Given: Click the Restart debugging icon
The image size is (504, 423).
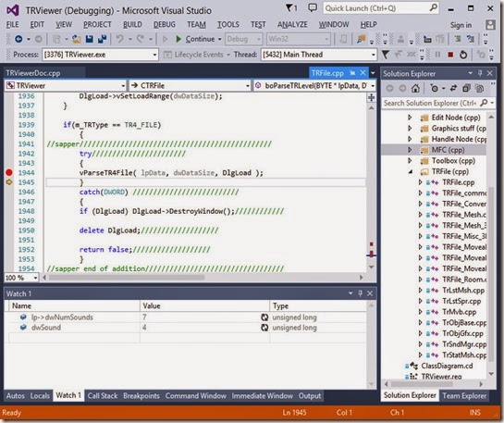Looking at the screenshot, I should coord(463,55).
